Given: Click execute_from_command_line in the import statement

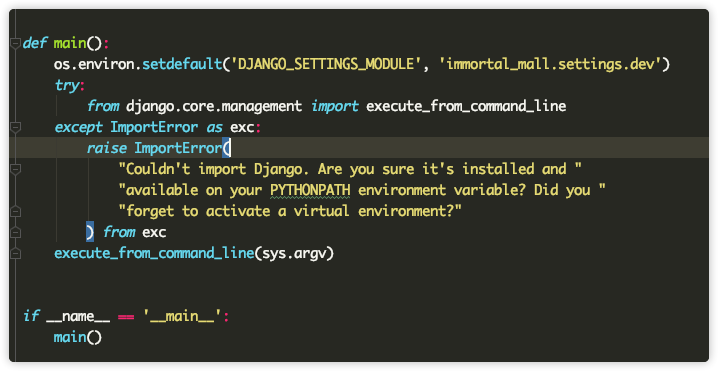Looking at the screenshot, I should coord(466,106).
